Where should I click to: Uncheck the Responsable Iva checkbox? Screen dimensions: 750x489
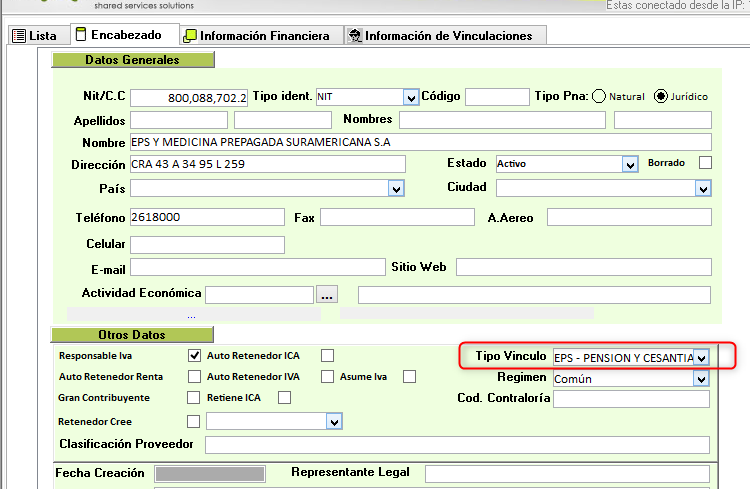[195, 356]
